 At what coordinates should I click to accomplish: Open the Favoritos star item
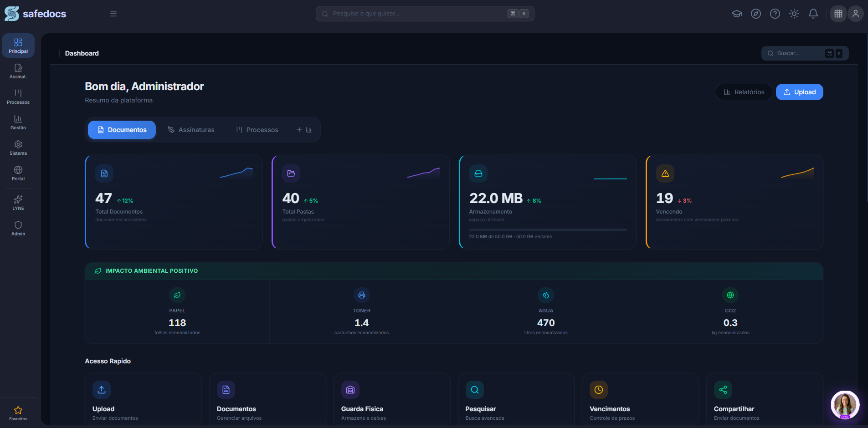[x=18, y=413]
